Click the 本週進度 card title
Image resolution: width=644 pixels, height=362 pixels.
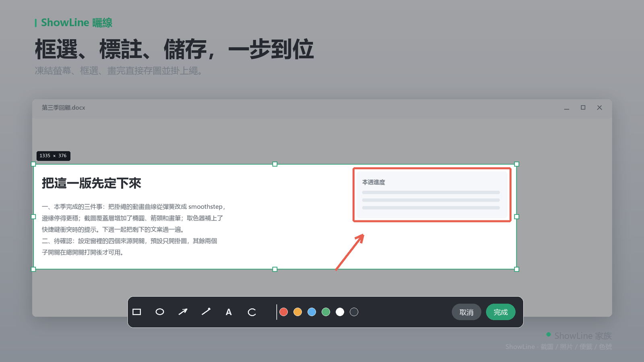click(x=374, y=182)
